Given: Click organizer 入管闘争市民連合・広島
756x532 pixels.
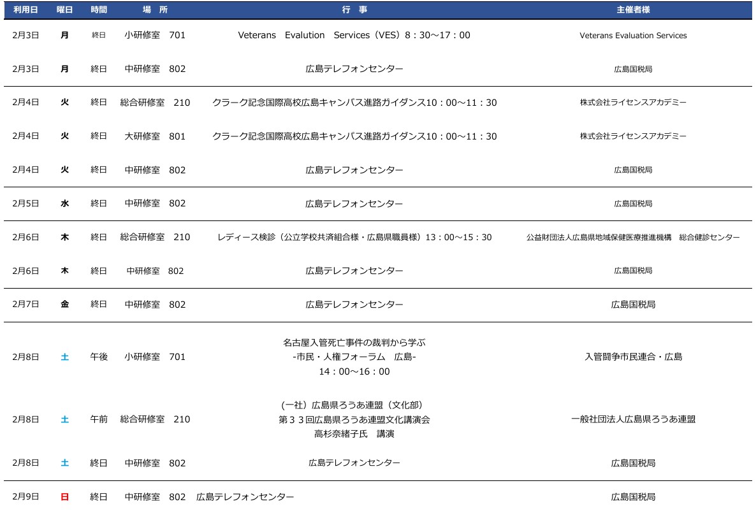Looking at the screenshot, I should tap(633, 357).
